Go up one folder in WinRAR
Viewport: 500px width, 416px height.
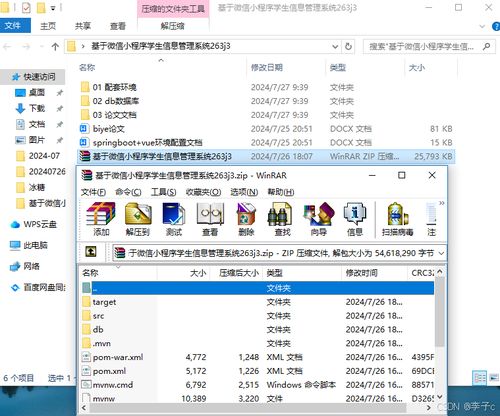click(91, 252)
